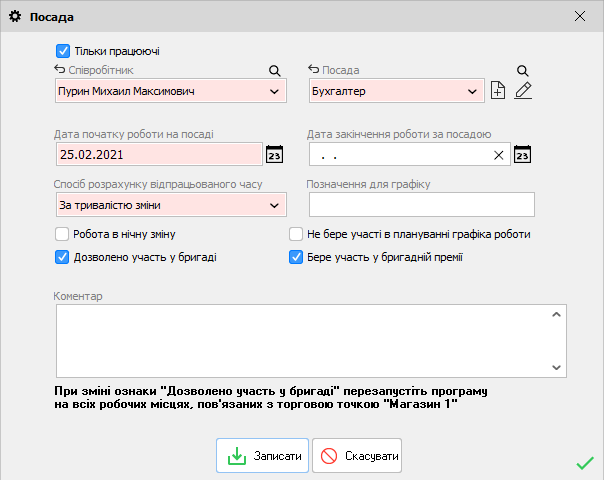Open calendar for job end date
This screenshot has height=480, width=604.
tap(522, 155)
